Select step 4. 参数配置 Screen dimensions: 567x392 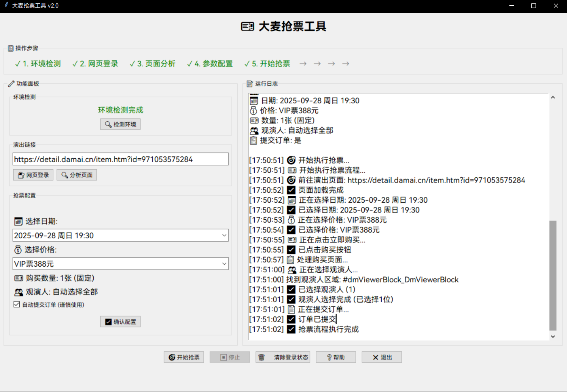click(210, 64)
